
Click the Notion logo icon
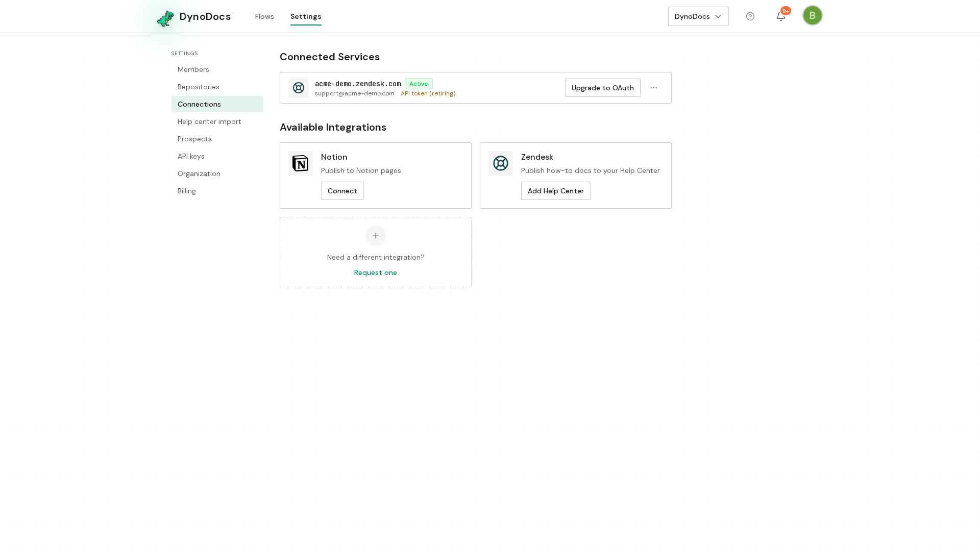301,163
